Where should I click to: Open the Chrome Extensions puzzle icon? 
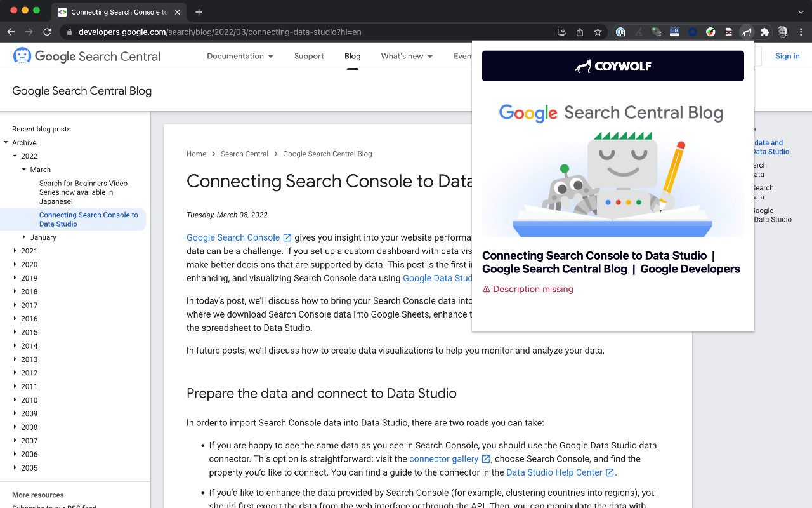[x=764, y=32]
